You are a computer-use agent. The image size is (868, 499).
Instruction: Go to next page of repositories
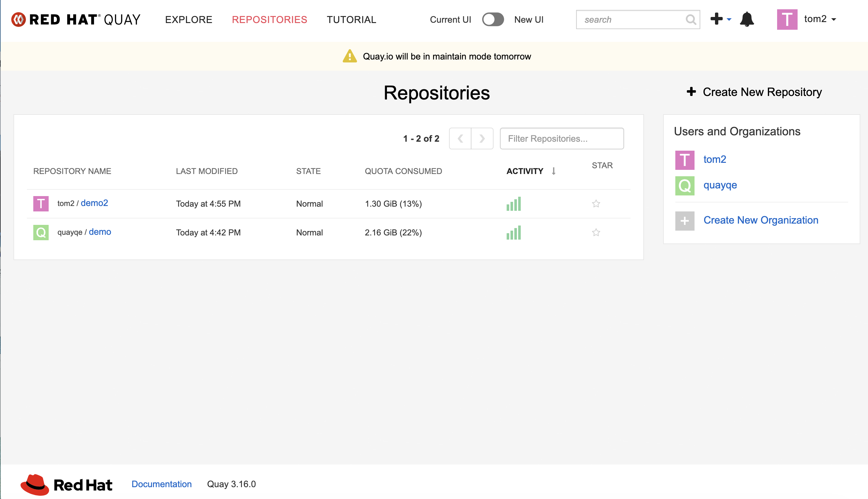click(482, 139)
